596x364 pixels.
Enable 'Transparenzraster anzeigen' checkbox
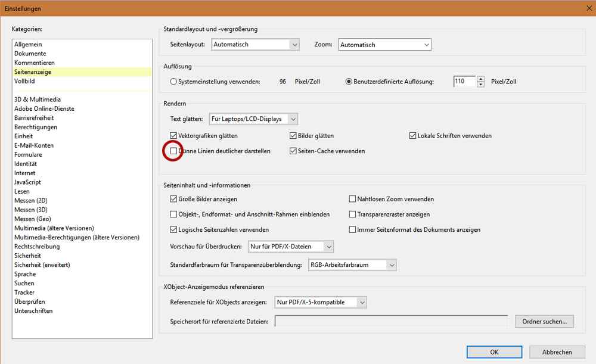(353, 214)
